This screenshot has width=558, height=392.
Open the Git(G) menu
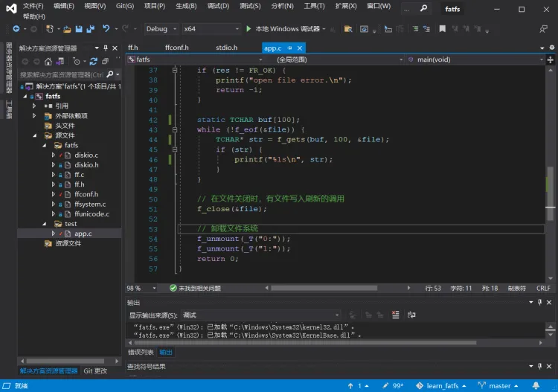pyautogui.click(x=124, y=6)
